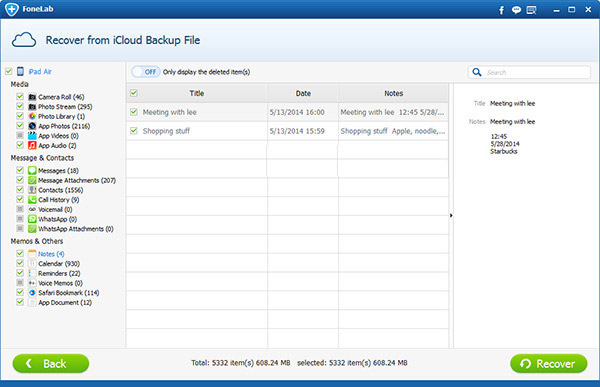The width and height of the screenshot is (600, 387).
Task: Select Notes (4) in the sidebar
Action: 51,254
